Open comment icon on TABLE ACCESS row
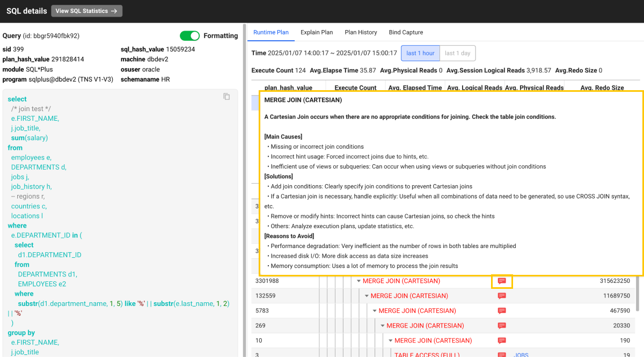The width and height of the screenshot is (644, 357). (x=502, y=355)
